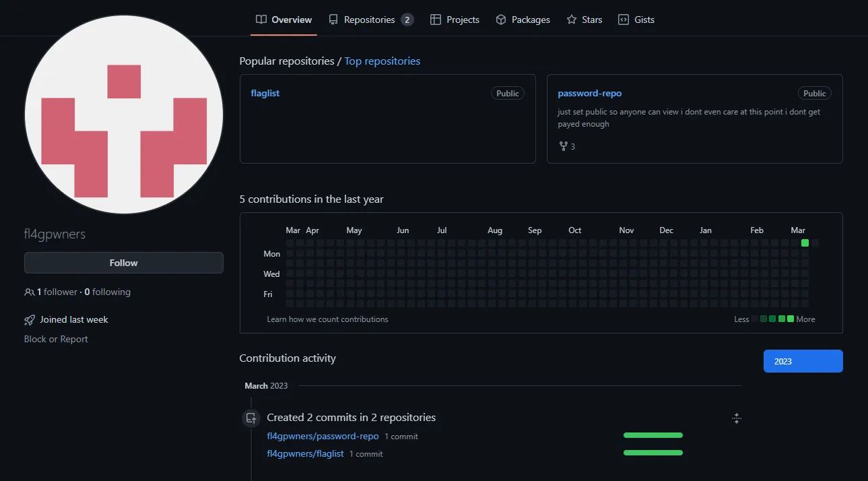Click Block or Report

tap(55, 339)
